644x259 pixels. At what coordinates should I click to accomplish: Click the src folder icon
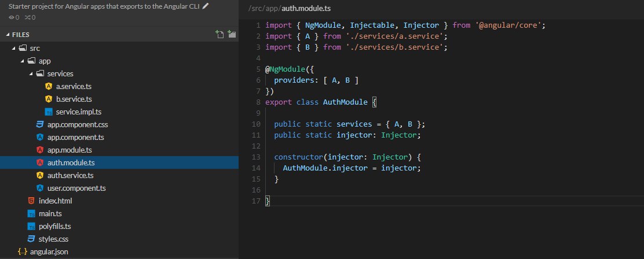pyautogui.click(x=23, y=49)
